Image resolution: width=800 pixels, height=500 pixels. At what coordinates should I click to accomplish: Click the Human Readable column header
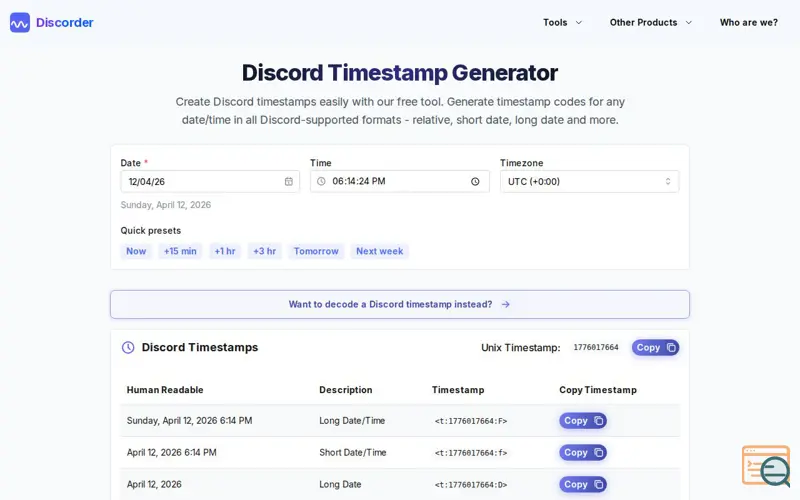click(x=165, y=390)
